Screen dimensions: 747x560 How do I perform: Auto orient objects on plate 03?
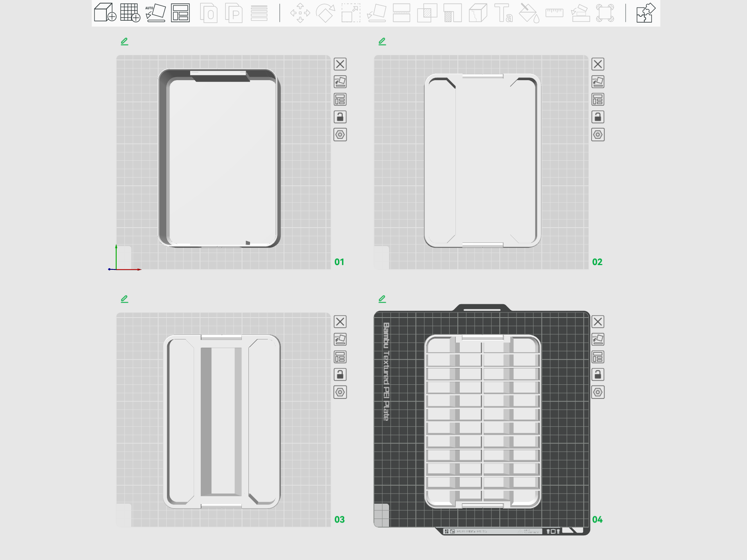[x=340, y=339]
